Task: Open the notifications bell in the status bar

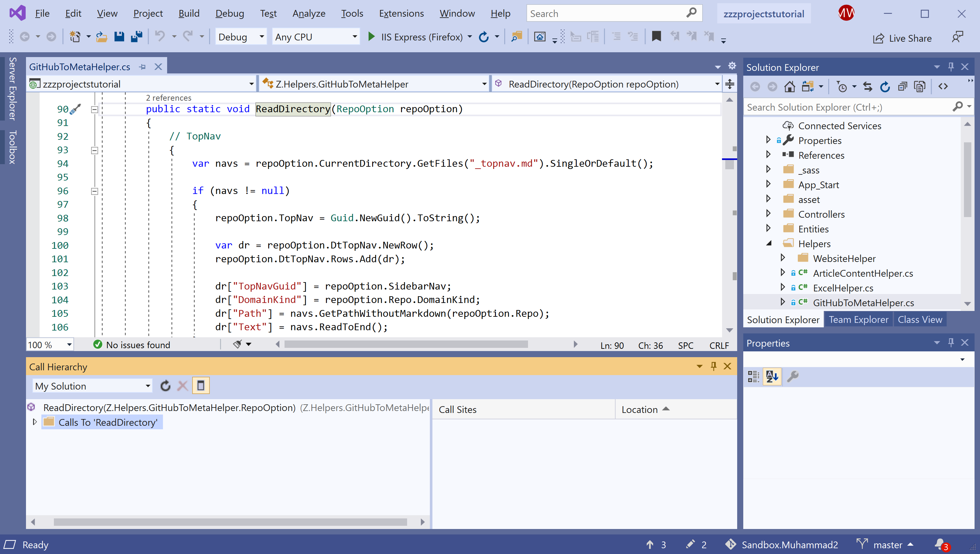Action: 940,544
